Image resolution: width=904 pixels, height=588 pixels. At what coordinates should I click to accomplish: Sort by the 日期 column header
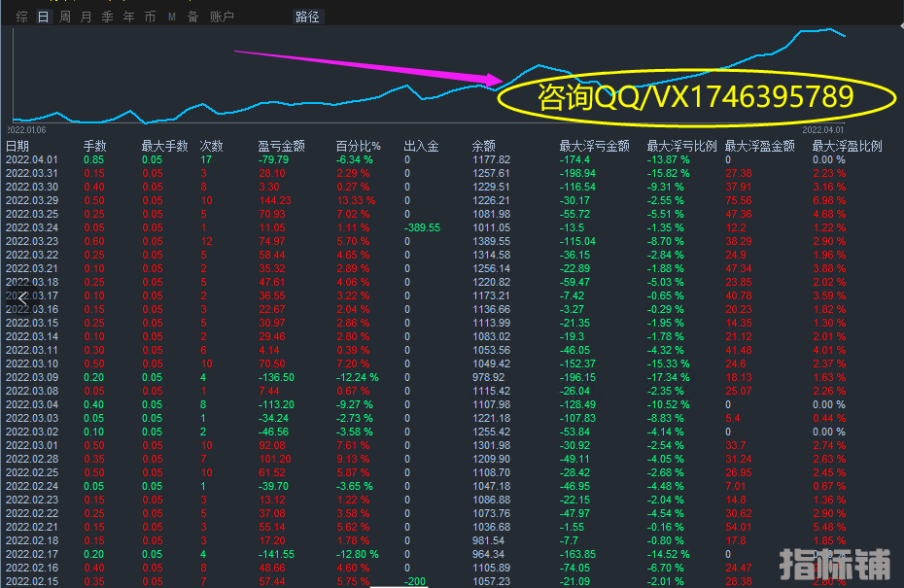(17, 146)
